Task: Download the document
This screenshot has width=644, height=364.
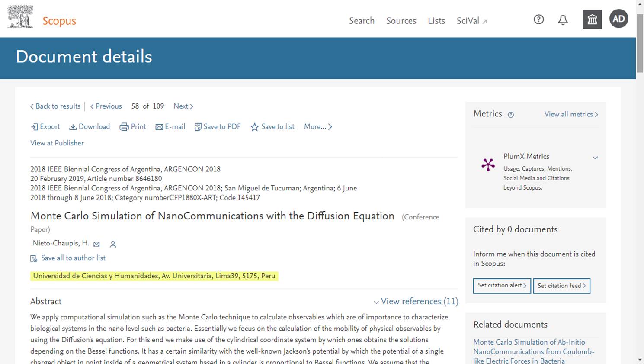Action: point(90,127)
